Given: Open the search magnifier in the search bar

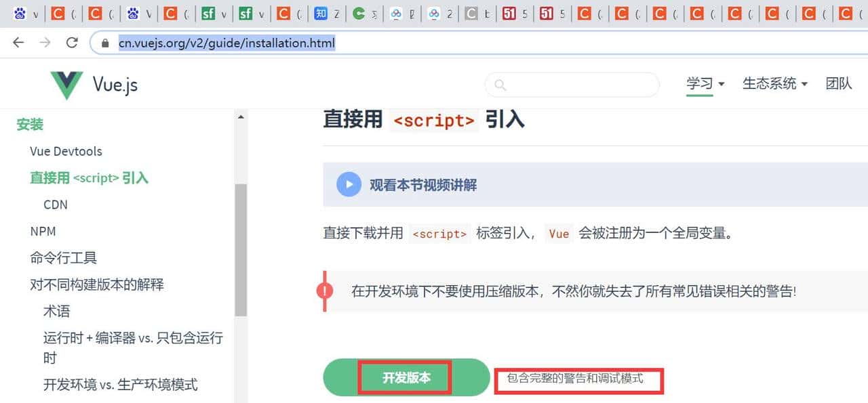Looking at the screenshot, I should click(x=500, y=85).
